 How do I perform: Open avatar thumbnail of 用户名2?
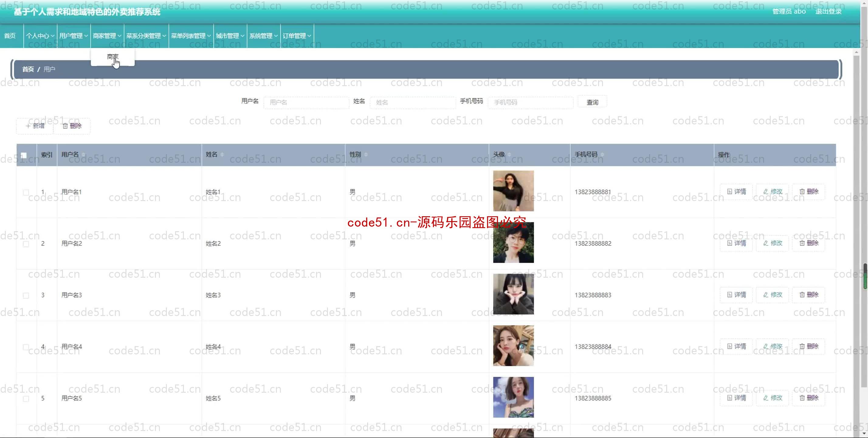[x=513, y=242]
